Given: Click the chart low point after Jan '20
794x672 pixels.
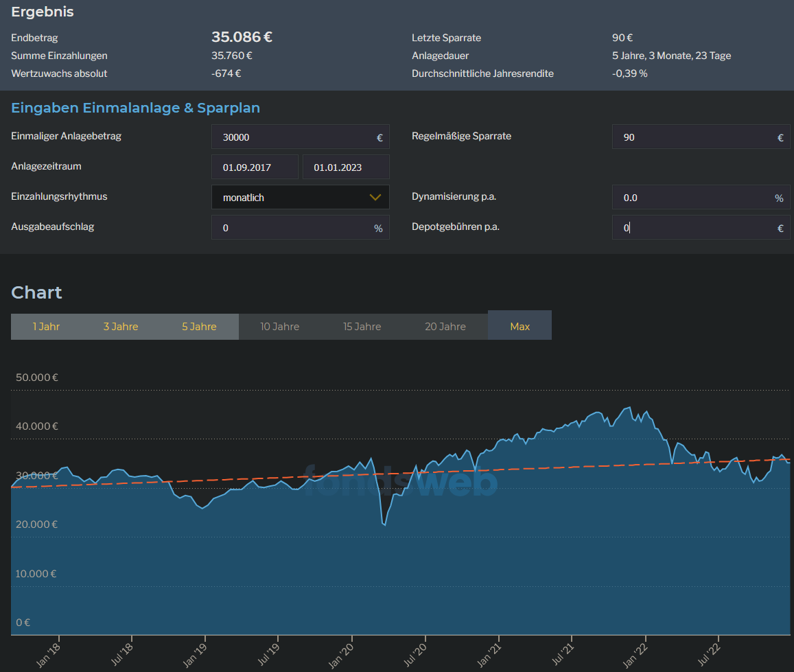Looking at the screenshot, I should pos(385,524).
